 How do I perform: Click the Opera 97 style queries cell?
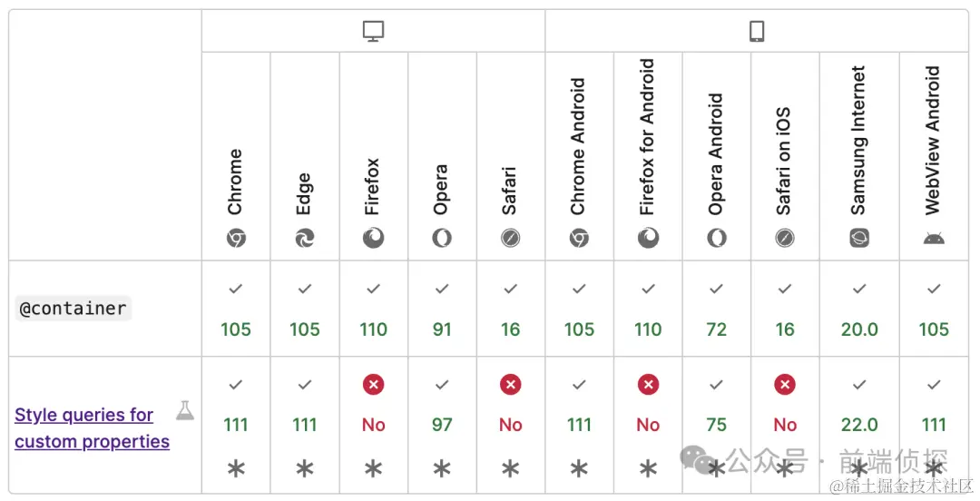(x=442, y=425)
